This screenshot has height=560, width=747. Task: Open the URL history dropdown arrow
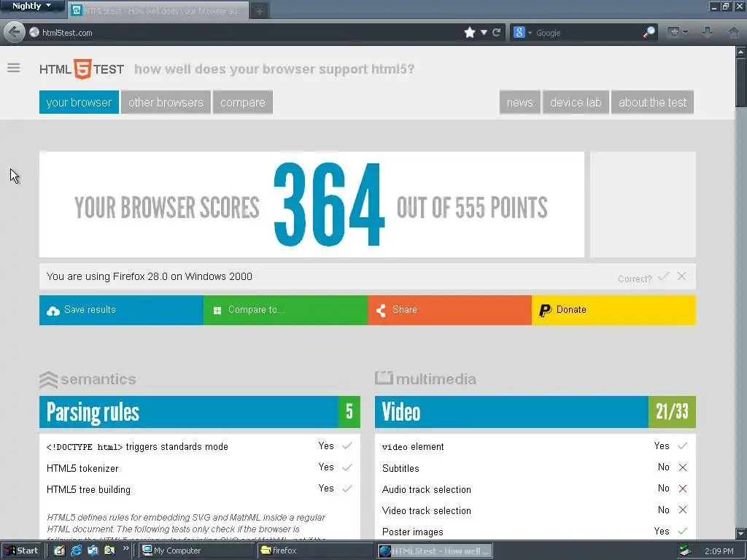click(x=484, y=32)
